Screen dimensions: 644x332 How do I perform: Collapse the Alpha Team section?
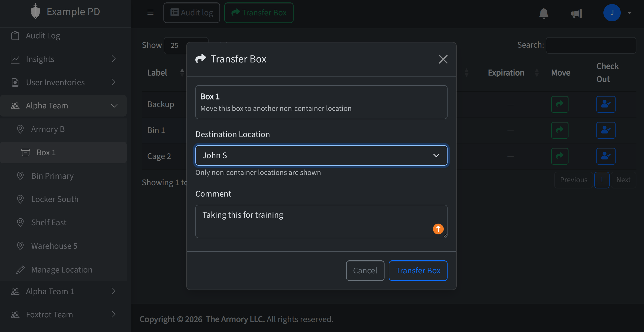[x=114, y=105]
